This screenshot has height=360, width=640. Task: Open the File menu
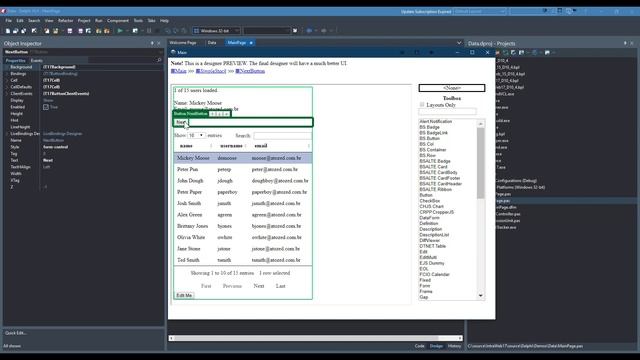pos(9,20)
